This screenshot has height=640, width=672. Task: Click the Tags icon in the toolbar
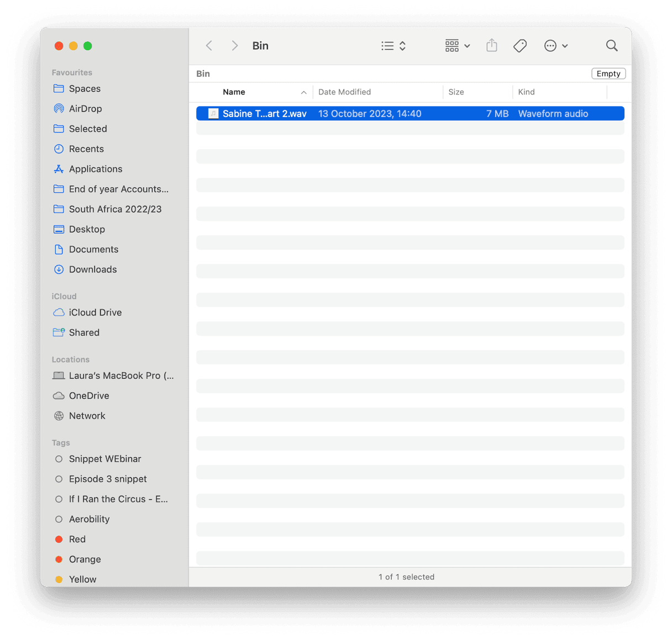click(x=520, y=46)
